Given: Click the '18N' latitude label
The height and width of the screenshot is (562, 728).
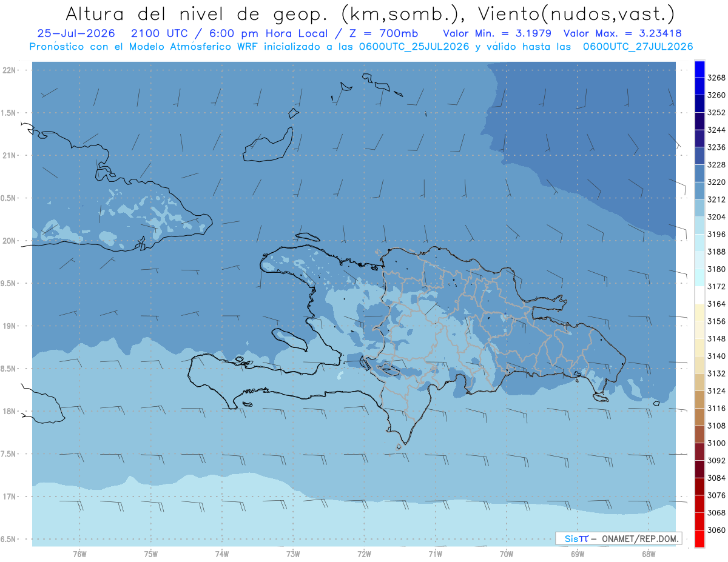Looking at the screenshot, I should (x=9, y=411).
